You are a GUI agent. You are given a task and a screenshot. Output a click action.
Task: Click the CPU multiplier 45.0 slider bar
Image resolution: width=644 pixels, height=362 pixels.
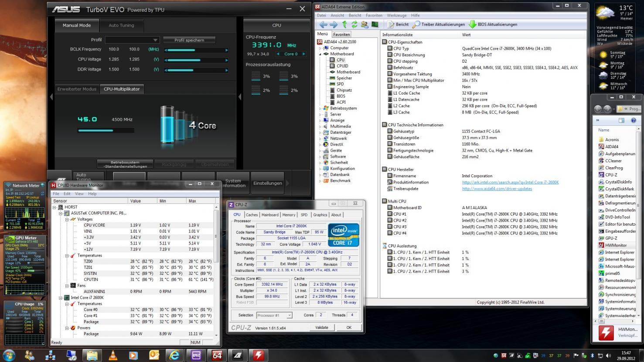106,130
